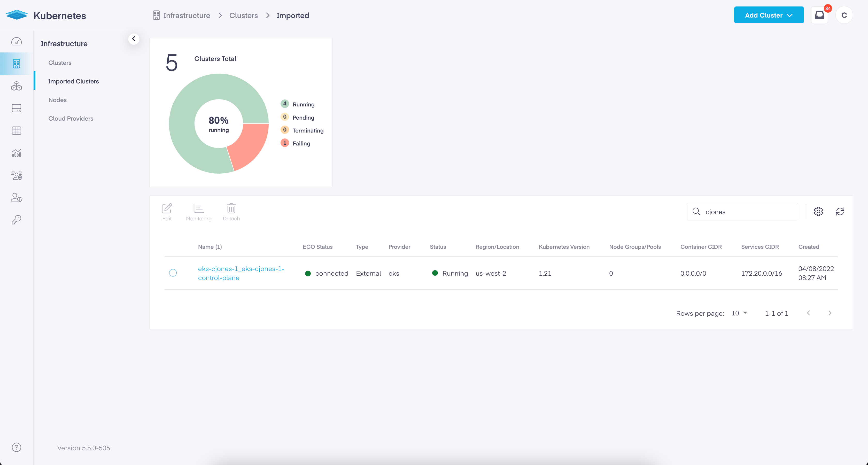
Task: Click the connected ECO status cell
Action: click(327, 273)
